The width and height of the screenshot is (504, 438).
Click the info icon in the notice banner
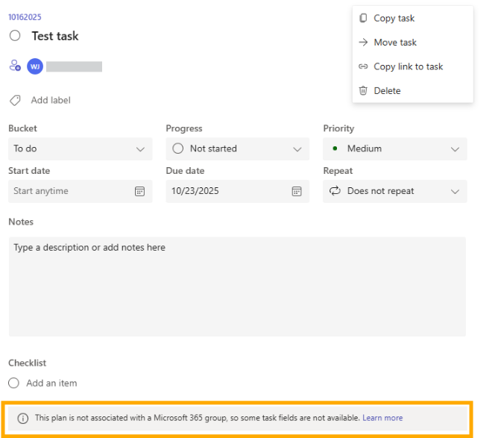[23, 419]
